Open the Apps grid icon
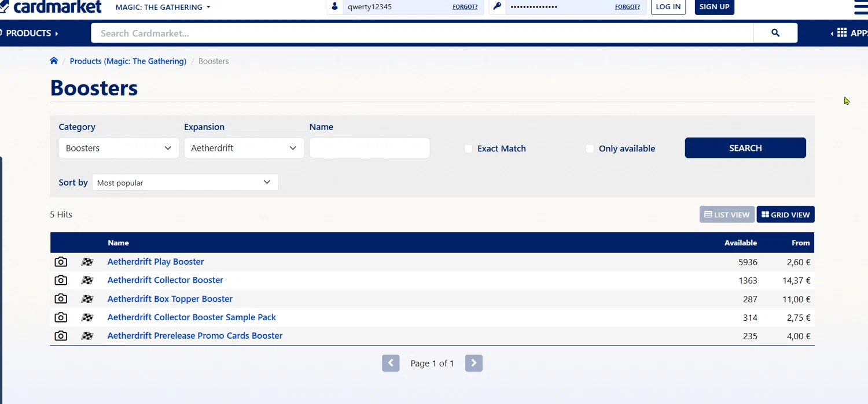This screenshot has width=868, height=404. pyautogui.click(x=842, y=33)
